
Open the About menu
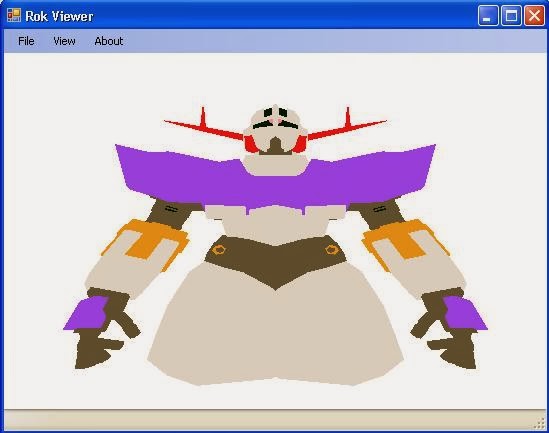(x=109, y=41)
